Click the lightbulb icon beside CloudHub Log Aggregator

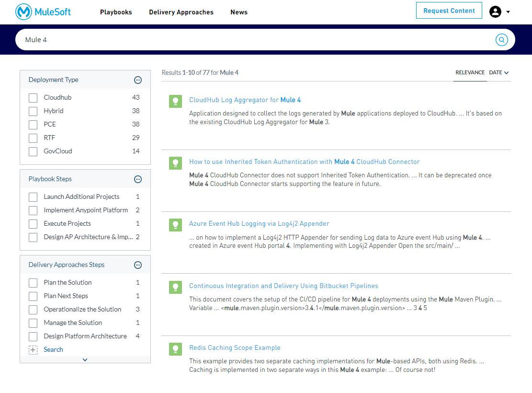pos(175,101)
